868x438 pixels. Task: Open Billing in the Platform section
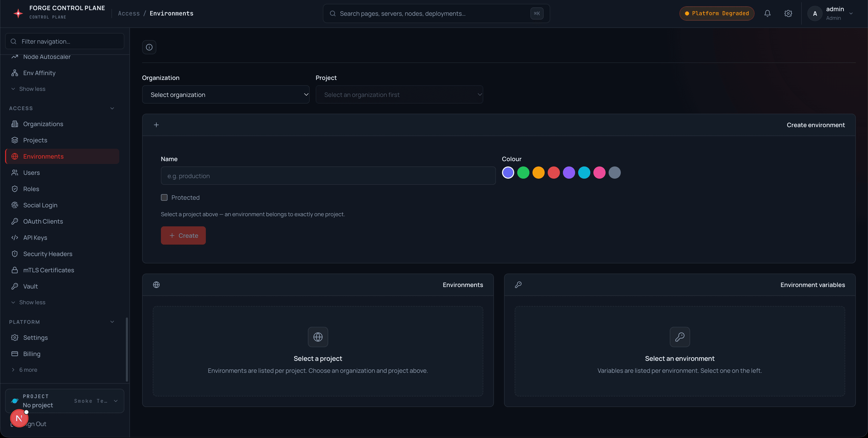[x=62, y=354]
